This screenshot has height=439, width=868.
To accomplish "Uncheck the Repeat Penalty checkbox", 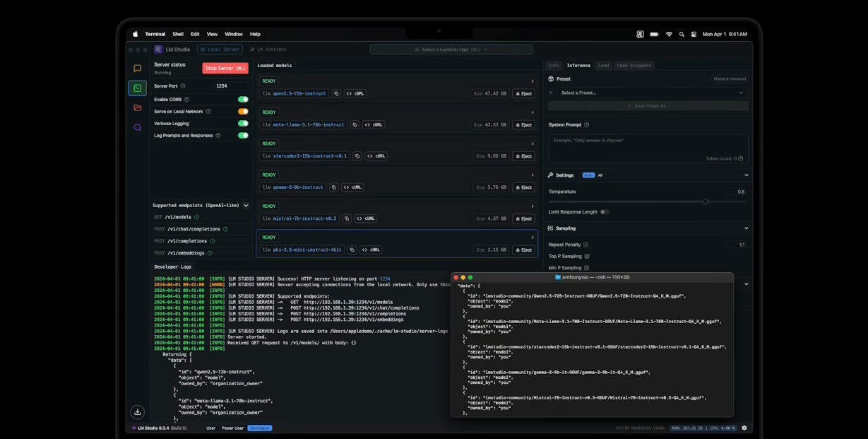I will [585, 245].
